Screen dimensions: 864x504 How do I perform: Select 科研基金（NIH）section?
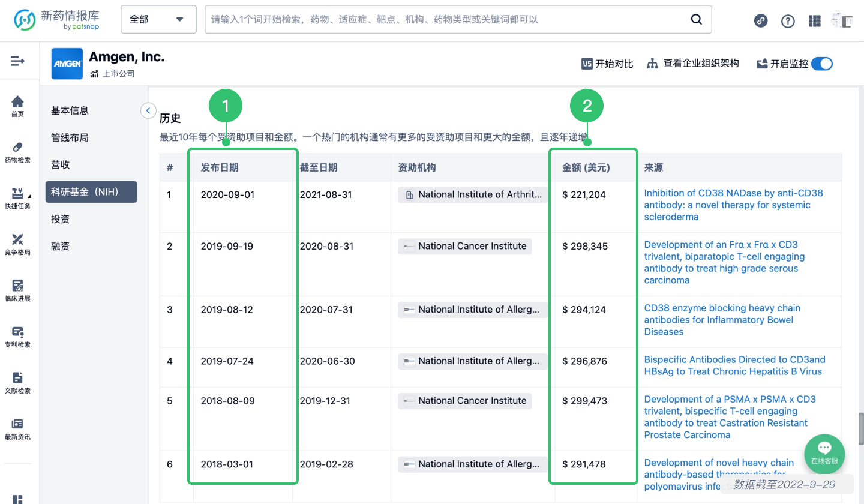click(91, 192)
